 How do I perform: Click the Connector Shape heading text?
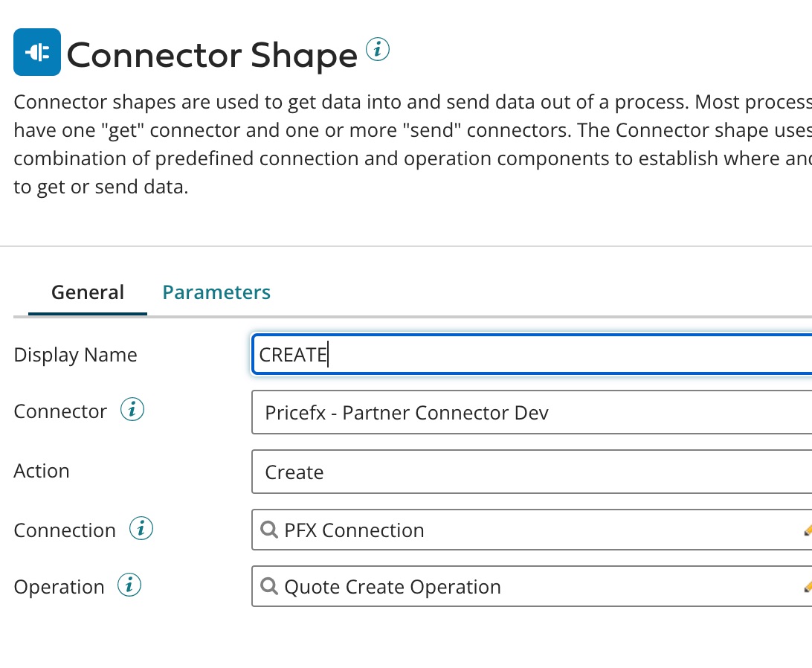point(212,55)
